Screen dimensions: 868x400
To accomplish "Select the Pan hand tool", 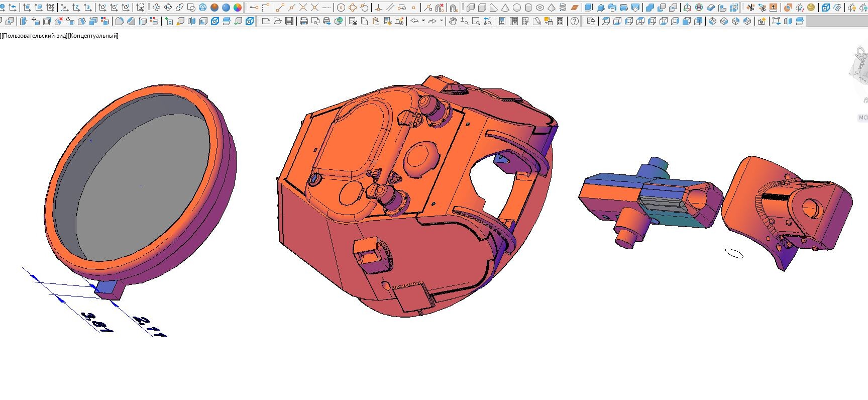I will (x=453, y=21).
